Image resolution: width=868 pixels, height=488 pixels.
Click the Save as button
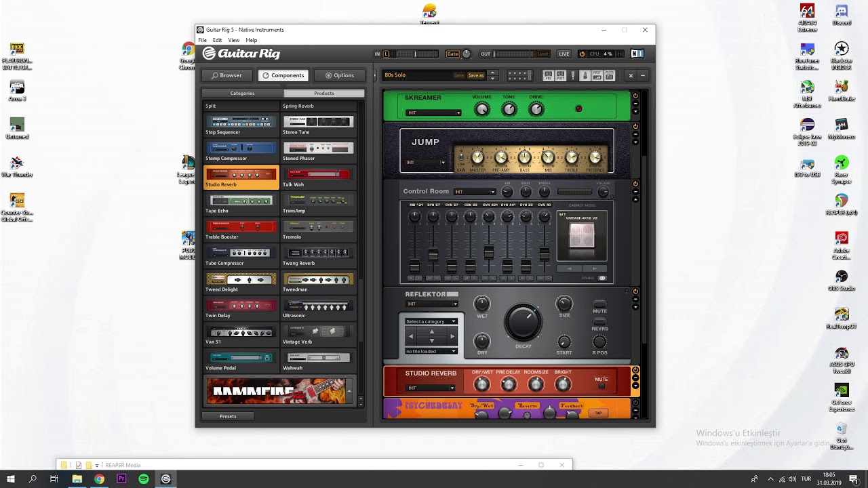476,75
